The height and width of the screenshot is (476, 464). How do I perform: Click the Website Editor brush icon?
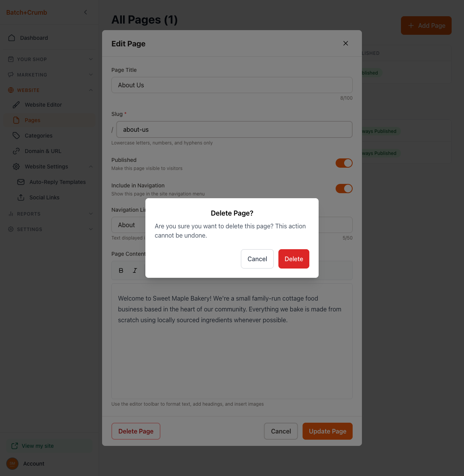[x=16, y=105]
